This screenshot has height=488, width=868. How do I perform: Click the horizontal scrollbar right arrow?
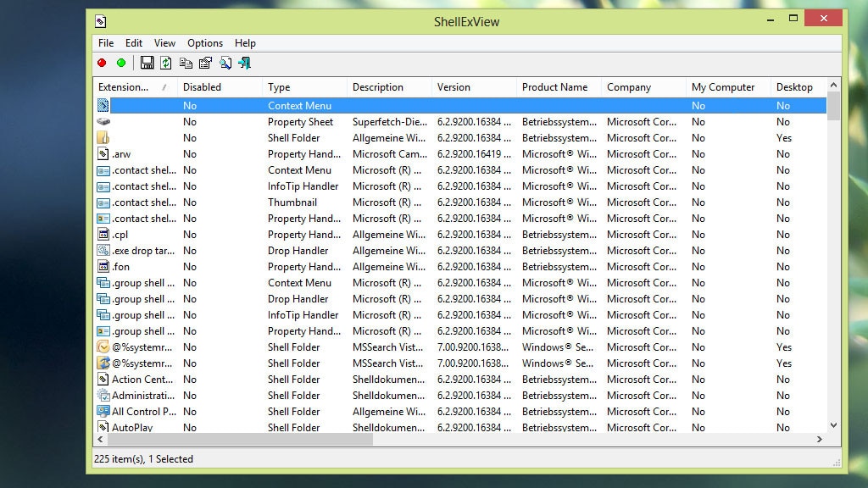[820, 440]
